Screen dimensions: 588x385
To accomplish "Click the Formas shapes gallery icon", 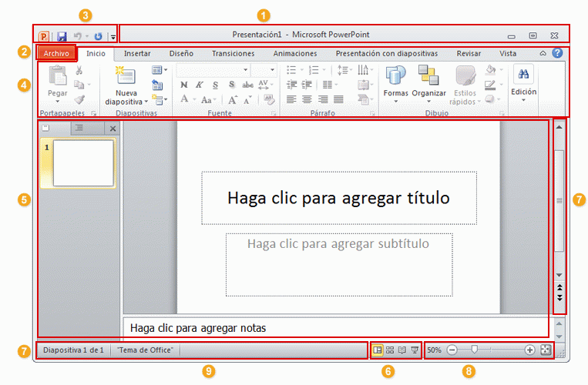I will tap(395, 77).
